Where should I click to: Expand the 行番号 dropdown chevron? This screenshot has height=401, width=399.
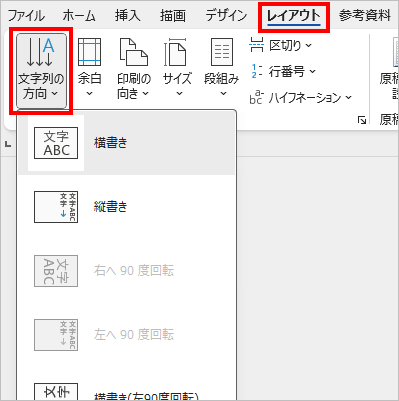click(x=312, y=71)
